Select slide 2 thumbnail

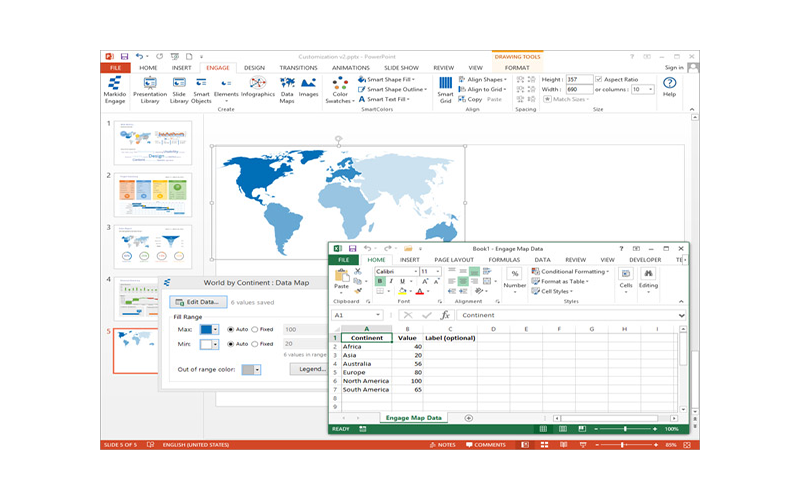tap(153, 194)
